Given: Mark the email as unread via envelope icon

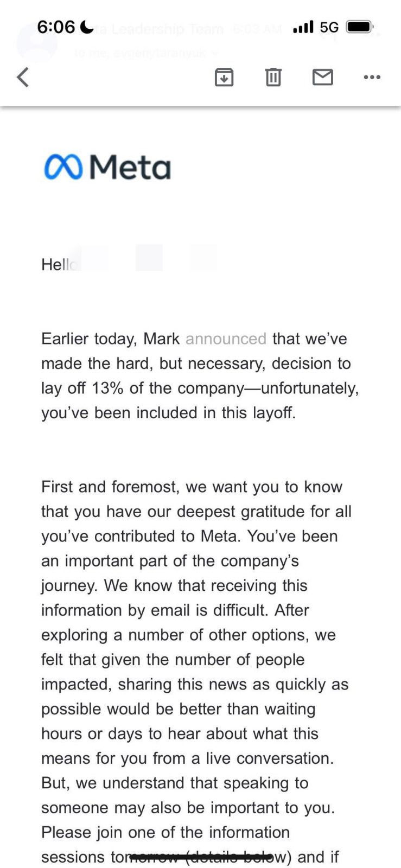Looking at the screenshot, I should pos(323,77).
